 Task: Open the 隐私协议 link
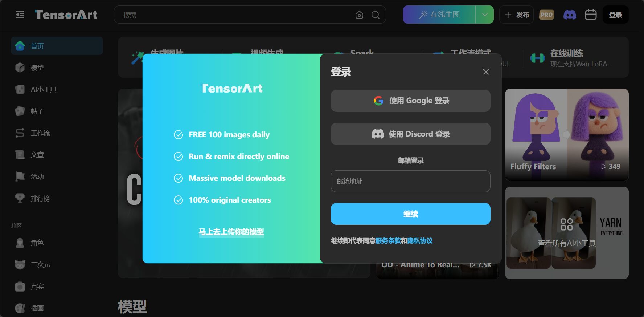pos(420,241)
